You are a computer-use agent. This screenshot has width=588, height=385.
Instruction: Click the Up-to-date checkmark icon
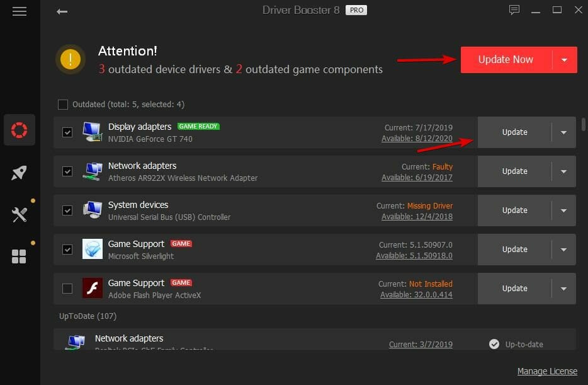(494, 343)
